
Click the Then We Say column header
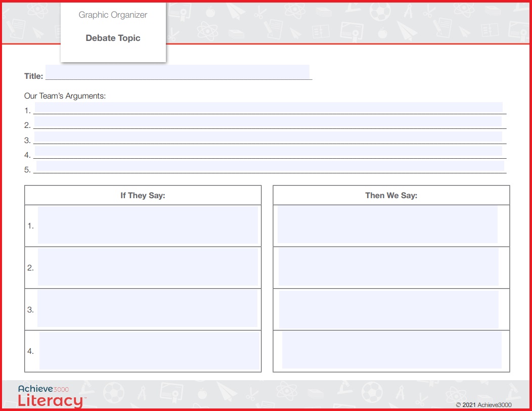[x=391, y=195]
